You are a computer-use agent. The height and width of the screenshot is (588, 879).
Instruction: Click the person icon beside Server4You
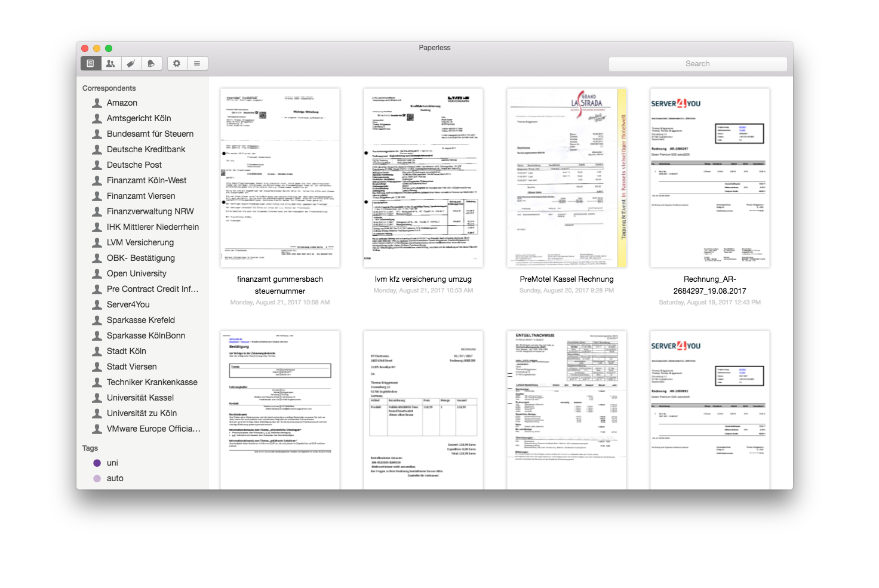pyautogui.click(x=97, y=304)
